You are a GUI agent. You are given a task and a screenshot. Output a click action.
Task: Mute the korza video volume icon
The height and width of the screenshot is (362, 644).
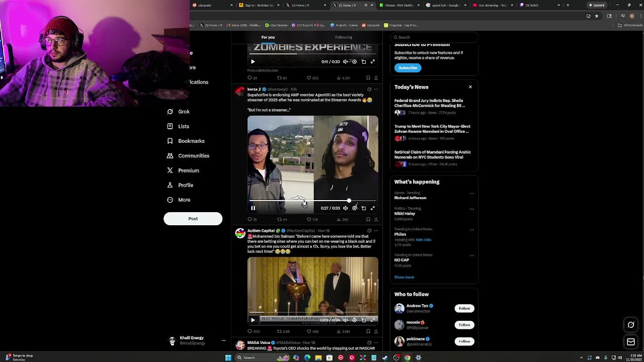pyautogui.click(x=345, y=208)
